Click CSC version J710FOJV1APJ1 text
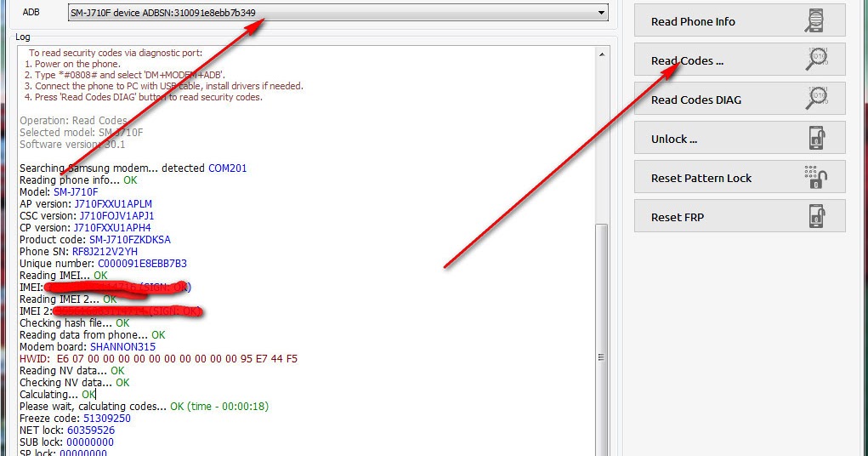This screenshot has width=868, height=456. [116, 215]
